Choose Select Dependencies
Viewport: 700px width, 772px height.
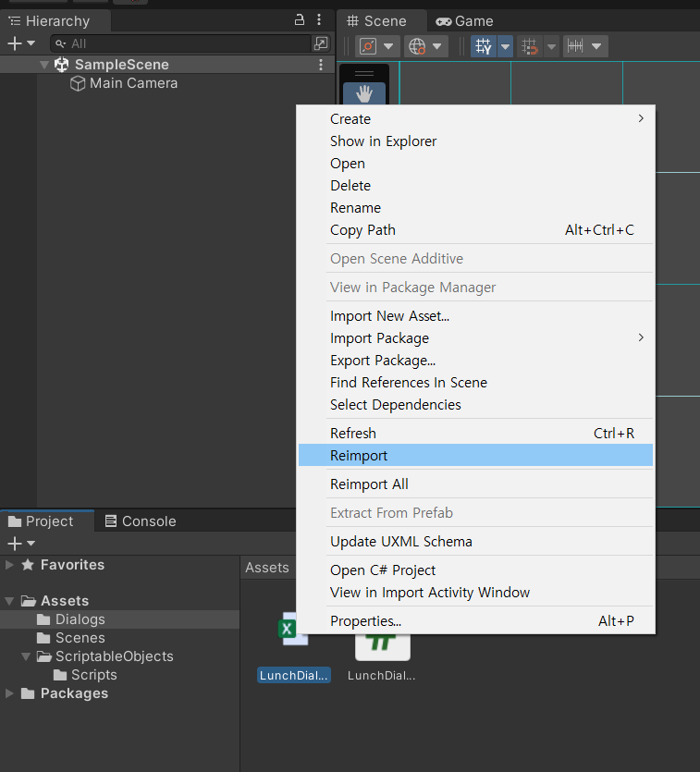pyautogui.click(x=475, y=405)
